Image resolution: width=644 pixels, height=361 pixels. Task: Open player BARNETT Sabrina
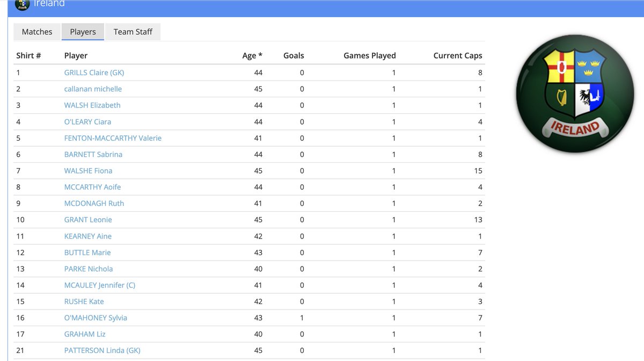pyautogui.click(x=93, y=154)
